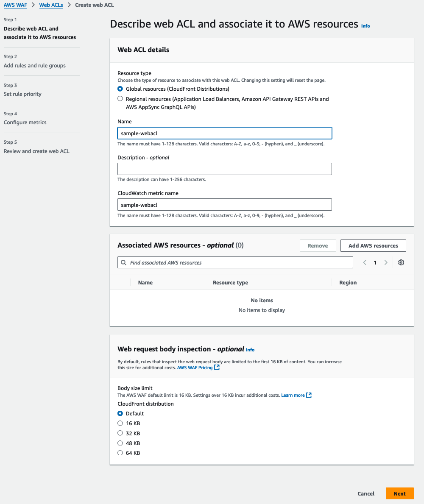This screenshot has height=504, width=424.
Task: Click the CloudWatch metric name field
Action: point(224,205)
